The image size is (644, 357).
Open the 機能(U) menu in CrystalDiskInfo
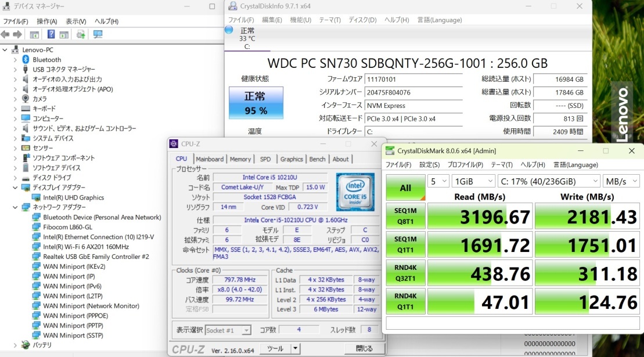point(300,20)
